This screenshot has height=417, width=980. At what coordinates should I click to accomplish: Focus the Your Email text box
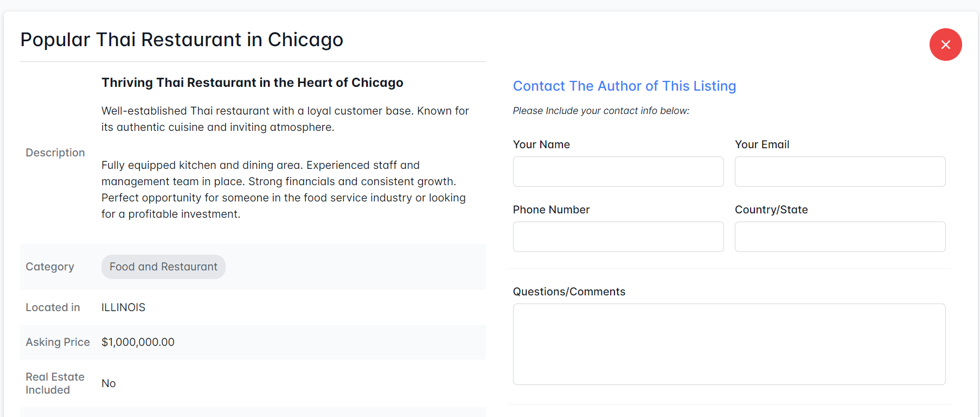tap(840, 172)
